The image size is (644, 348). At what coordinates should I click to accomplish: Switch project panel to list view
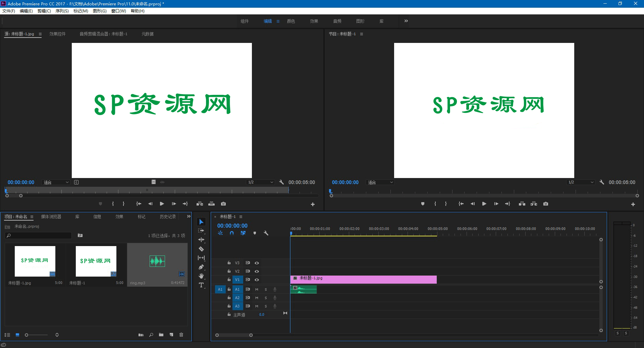tap(7, 335)
